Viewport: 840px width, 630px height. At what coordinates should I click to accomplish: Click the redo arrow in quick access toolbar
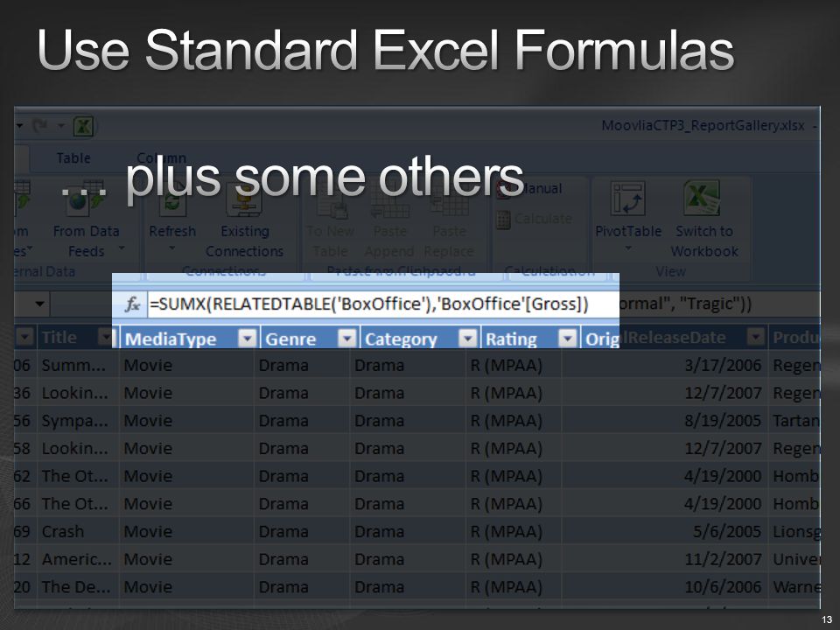click(x=38, y=126)
